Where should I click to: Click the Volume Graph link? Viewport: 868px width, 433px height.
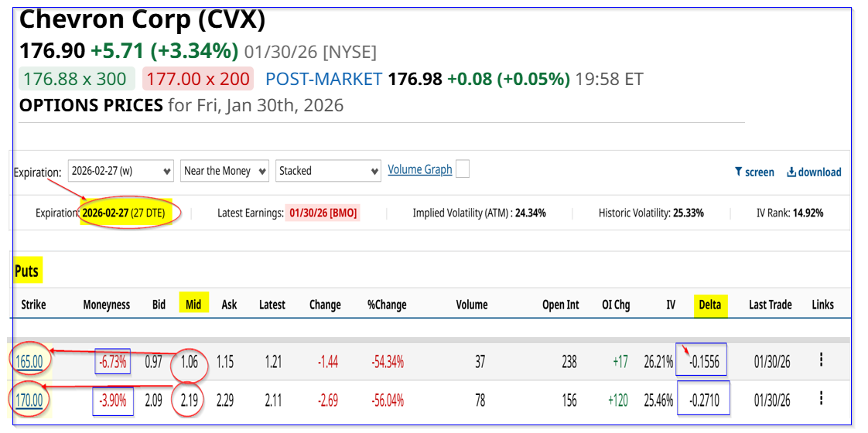click(419, 169)
